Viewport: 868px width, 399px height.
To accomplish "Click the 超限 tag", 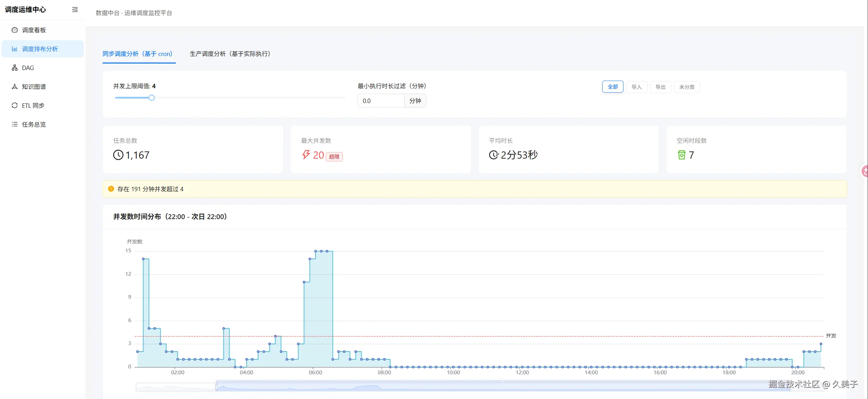I will tap(334, 157).
